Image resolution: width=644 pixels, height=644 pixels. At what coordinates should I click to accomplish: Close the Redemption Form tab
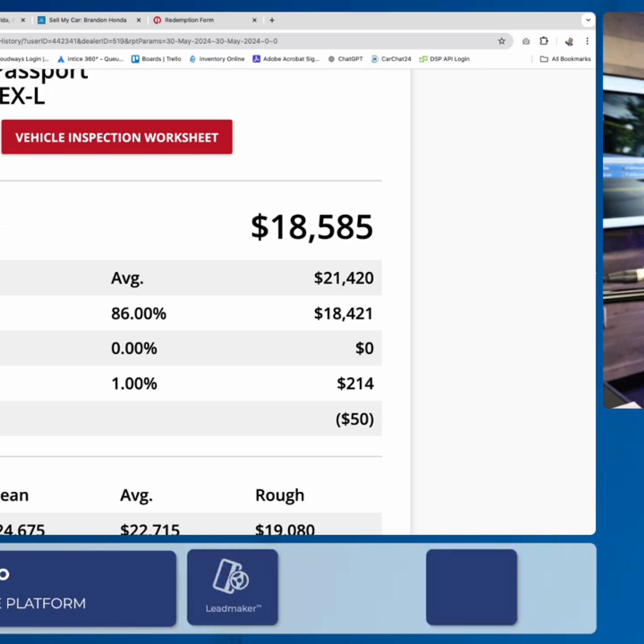pyautogui.click(x=254, y=20)
